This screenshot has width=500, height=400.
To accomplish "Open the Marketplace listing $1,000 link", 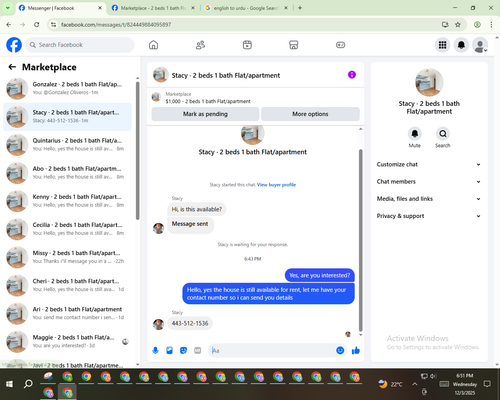I will pyautogui.click(x=208, y=101).
